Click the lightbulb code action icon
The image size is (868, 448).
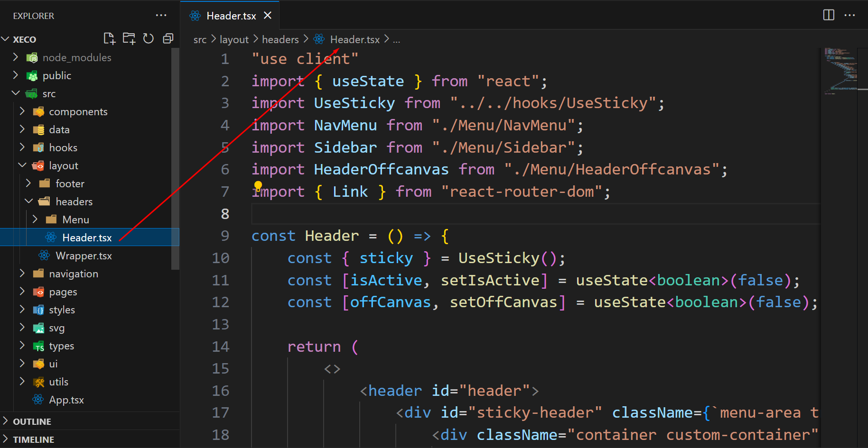click(258, 185)
